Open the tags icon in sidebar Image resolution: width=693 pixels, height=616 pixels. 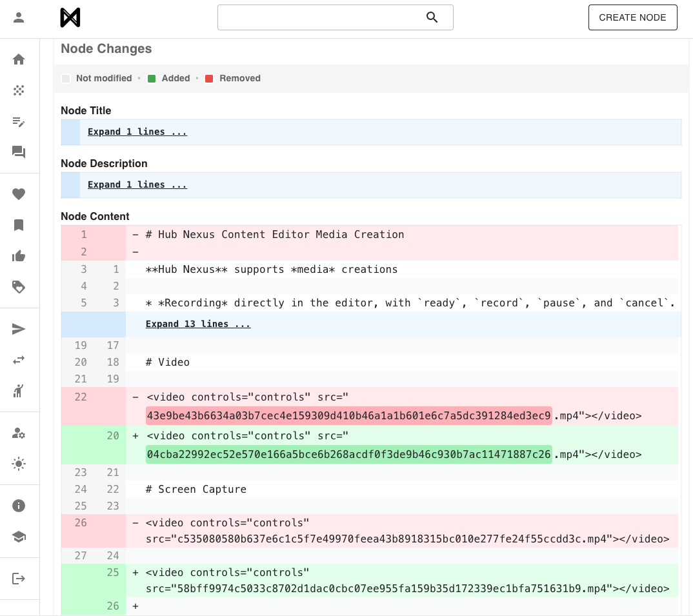pos(19,287)
